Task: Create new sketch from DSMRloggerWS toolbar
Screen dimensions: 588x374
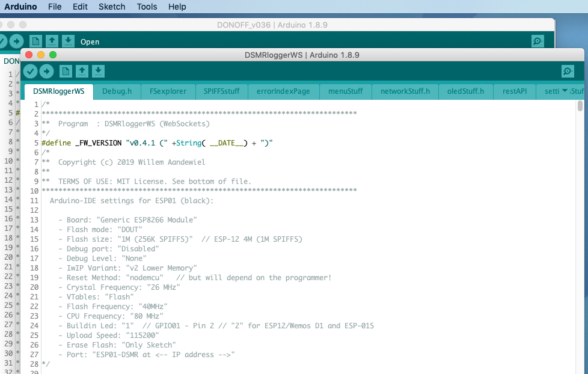Action: tap(66, 72)
